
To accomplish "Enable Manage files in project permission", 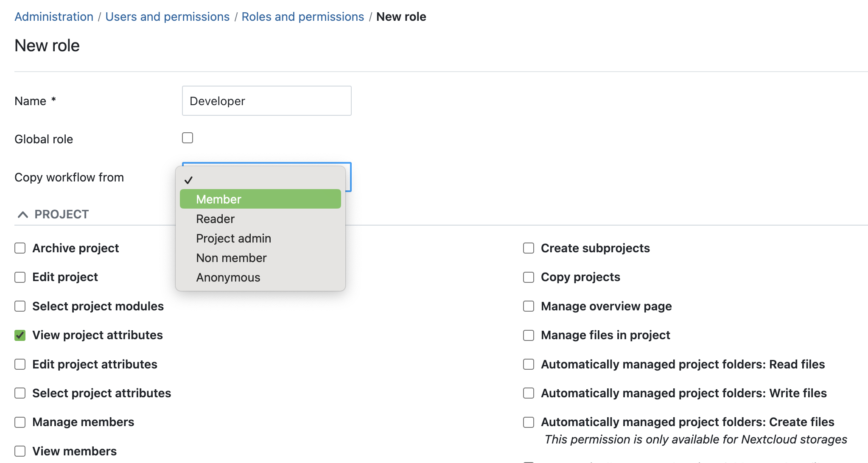I will [529, 335].
